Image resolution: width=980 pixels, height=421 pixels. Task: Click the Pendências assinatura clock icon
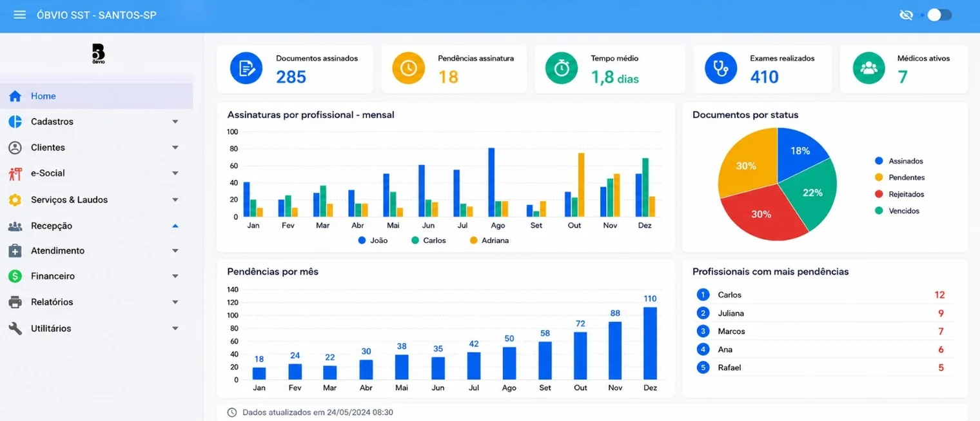409,68
